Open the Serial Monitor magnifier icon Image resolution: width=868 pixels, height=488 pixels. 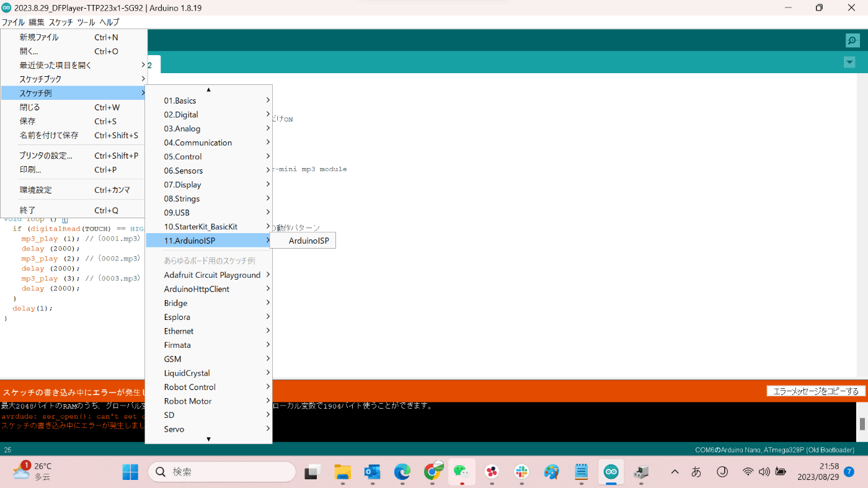[x=852, y=40]
